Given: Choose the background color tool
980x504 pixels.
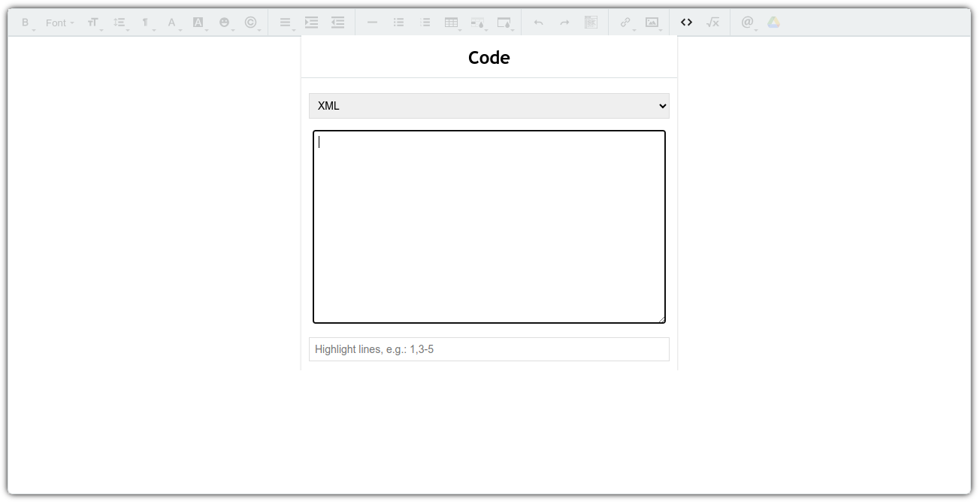Looking at the screenshot, I should click(x=198, y=23).
